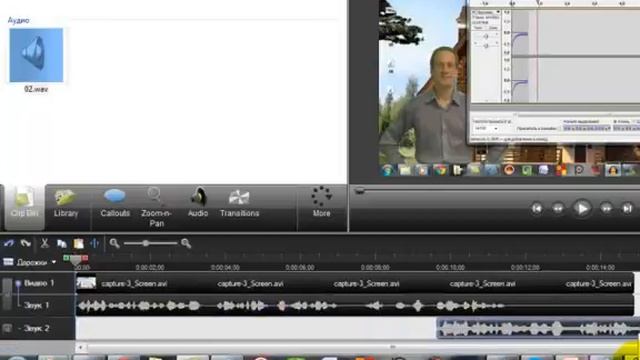Show More tools
The height and width of the screenshot is (360, 640).
click(322, 202)
